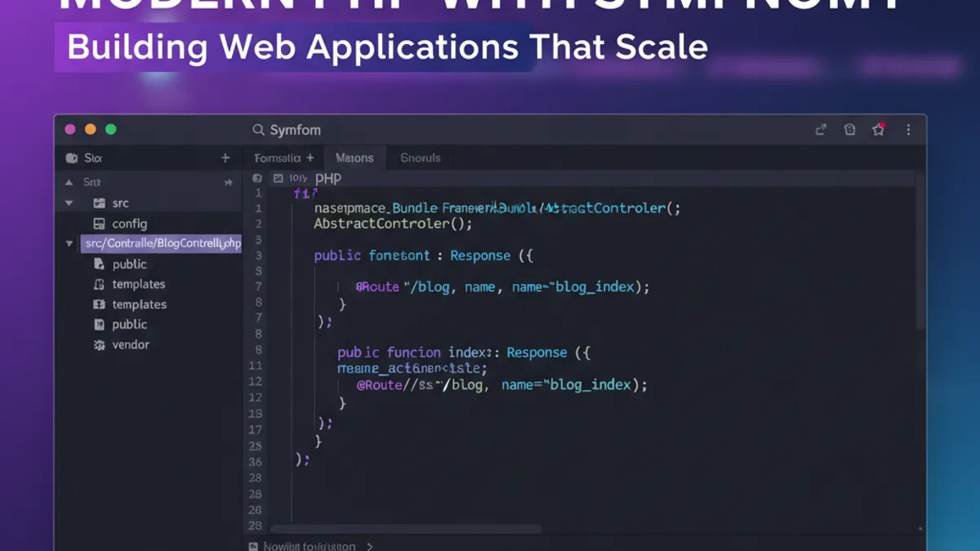The height and width of the screenshot is (551, 980).
Task: Open the kebab menu at top right
Action: tap(909, 129)
